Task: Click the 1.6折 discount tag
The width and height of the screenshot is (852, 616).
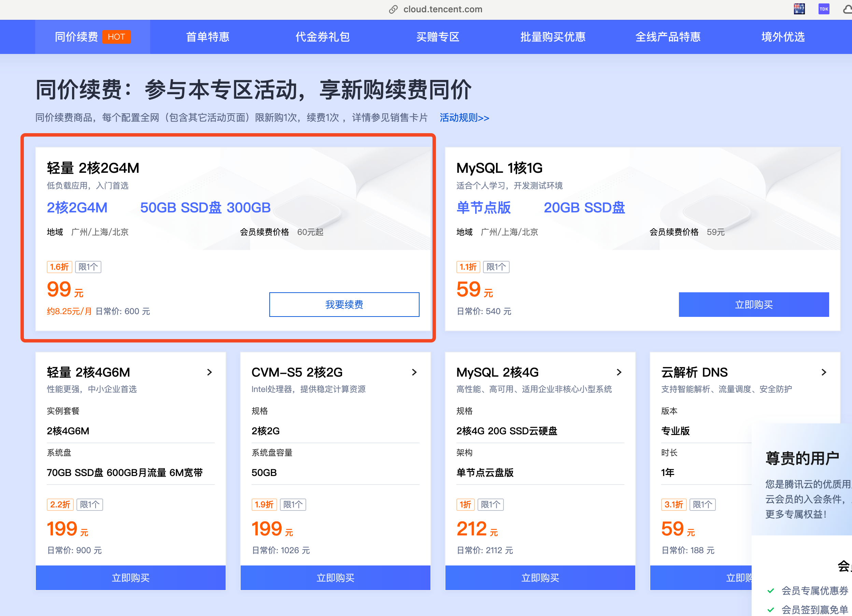Action: tap(59, 267)
